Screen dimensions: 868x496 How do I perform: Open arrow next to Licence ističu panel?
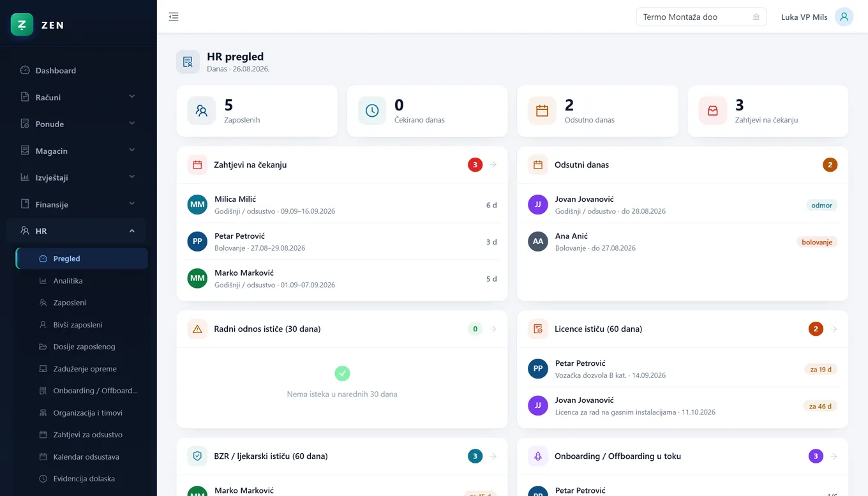[x=834, y=329]
